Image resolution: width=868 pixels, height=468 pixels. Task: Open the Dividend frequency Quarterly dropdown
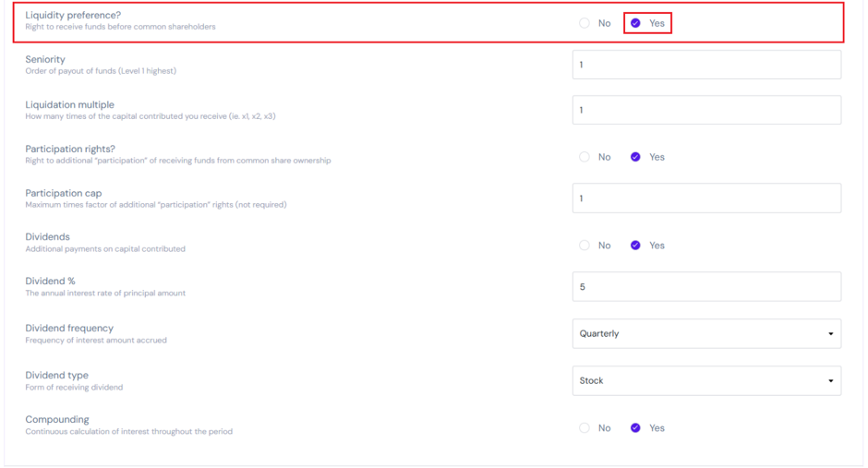click(x=707, y=333)
